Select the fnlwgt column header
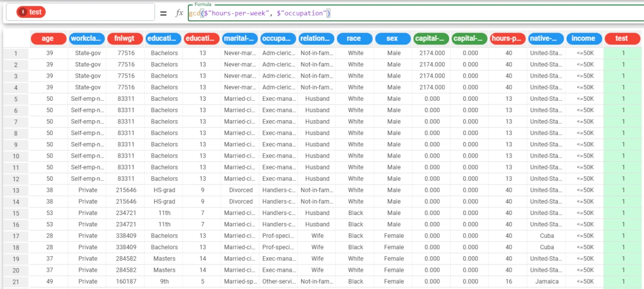644x289 pixels. point(125,39)
